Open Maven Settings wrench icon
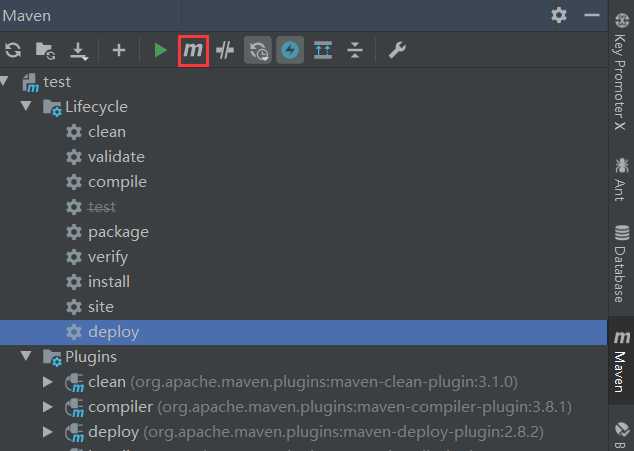The height and width of the screenshot is (451, 634). tap(397, 51)
